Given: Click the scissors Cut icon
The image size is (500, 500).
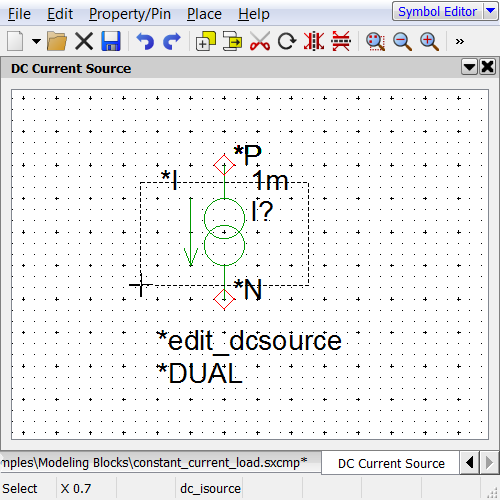Looking at the screenshot, I should pos(260,41).
